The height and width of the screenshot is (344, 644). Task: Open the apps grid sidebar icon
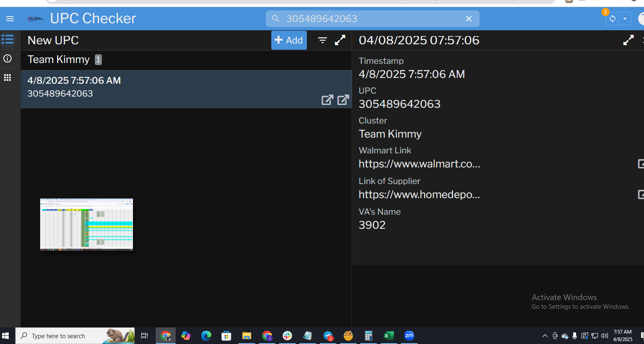(x=7, y=78)
